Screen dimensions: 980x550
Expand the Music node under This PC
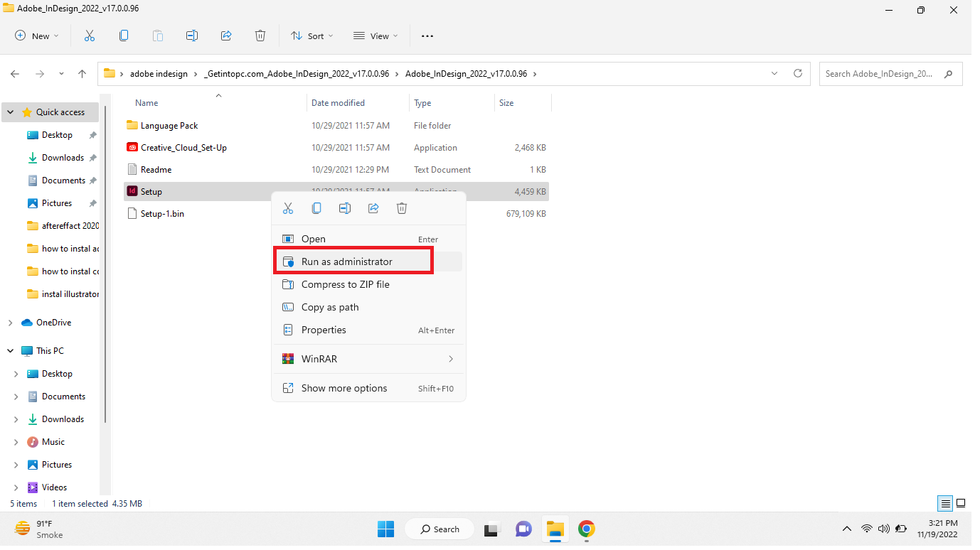point(16,442)
